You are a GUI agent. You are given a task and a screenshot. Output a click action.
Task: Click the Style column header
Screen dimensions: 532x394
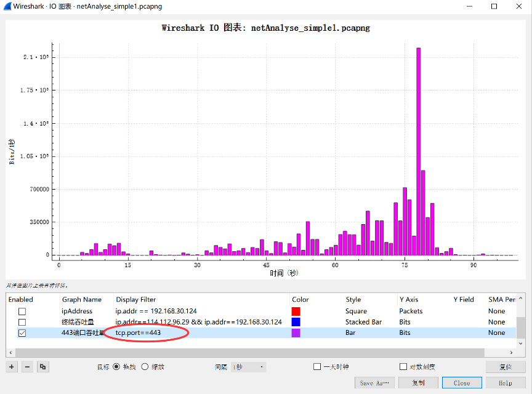[353, 299]
